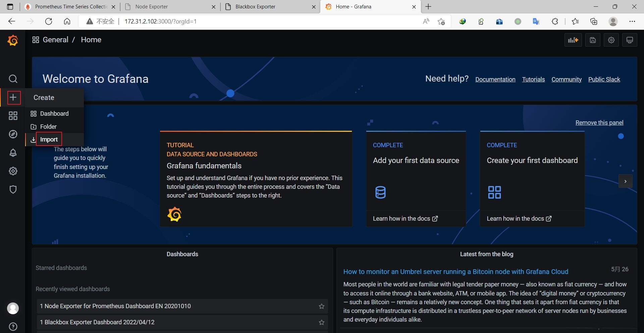Open the Community link

[567, 79]
